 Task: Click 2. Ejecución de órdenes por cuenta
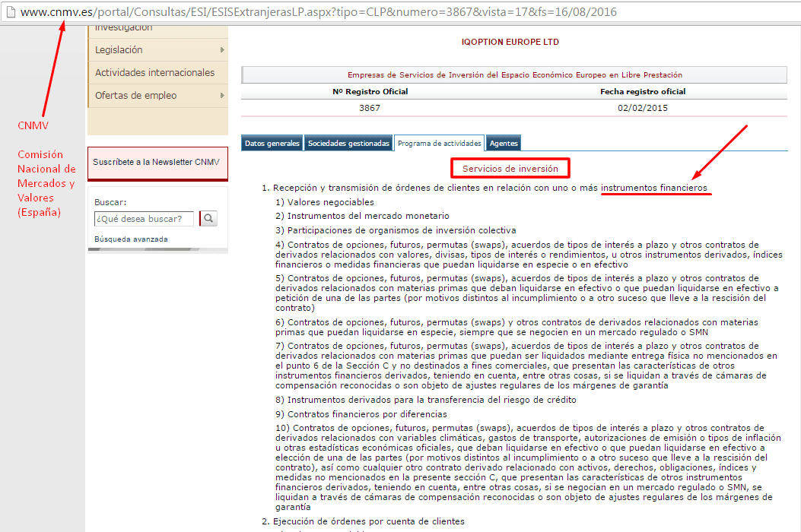(363, 521)
